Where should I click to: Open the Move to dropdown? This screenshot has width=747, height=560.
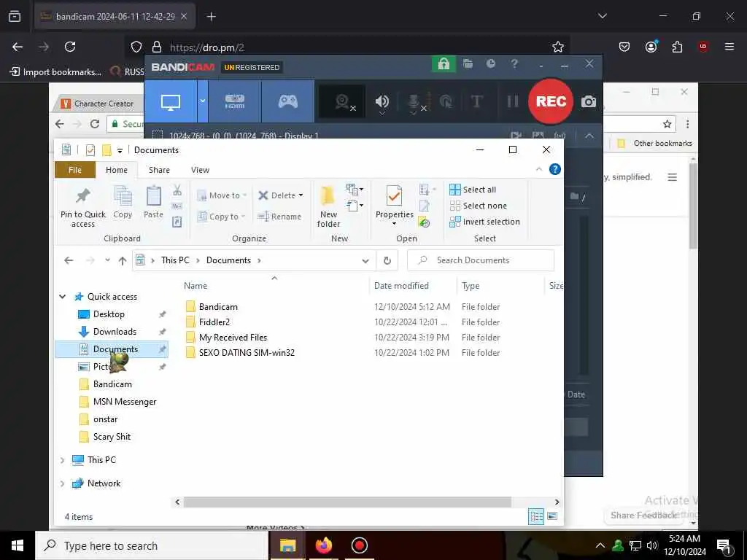click(x=222, y=195)
